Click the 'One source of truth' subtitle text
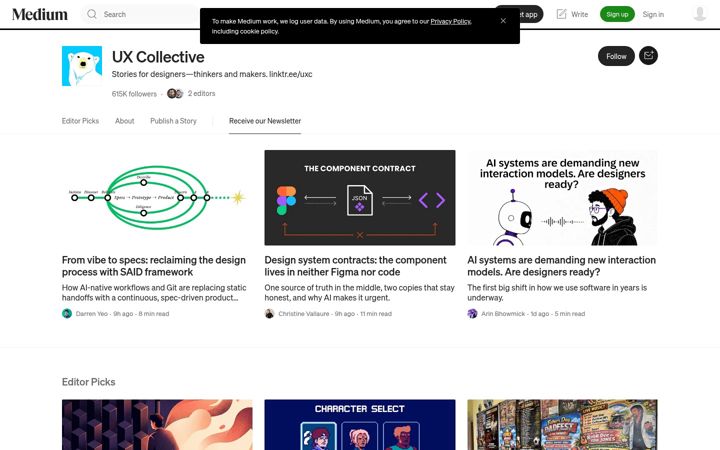Image resolution: width=720 pixels, height=450 pixels. tap(360, 292)
